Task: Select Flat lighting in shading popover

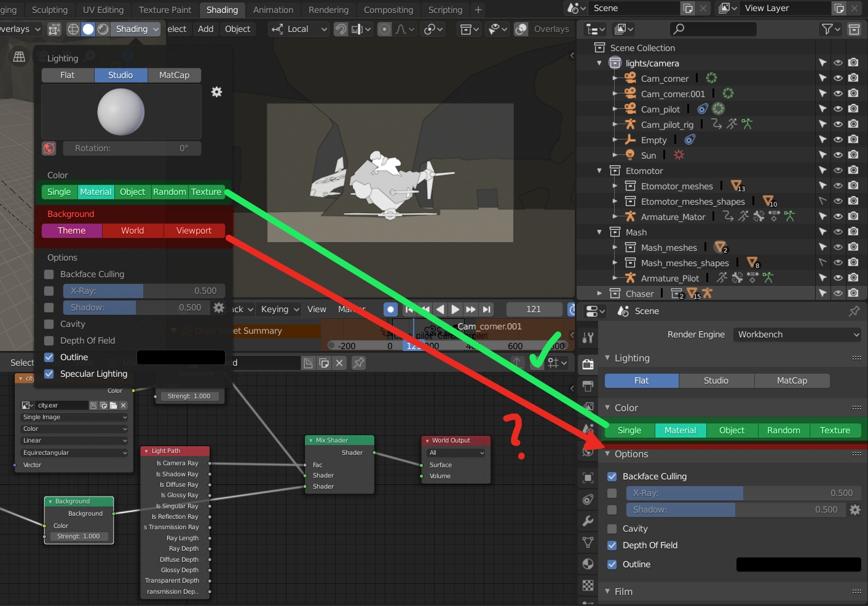Action: (68, 75)
